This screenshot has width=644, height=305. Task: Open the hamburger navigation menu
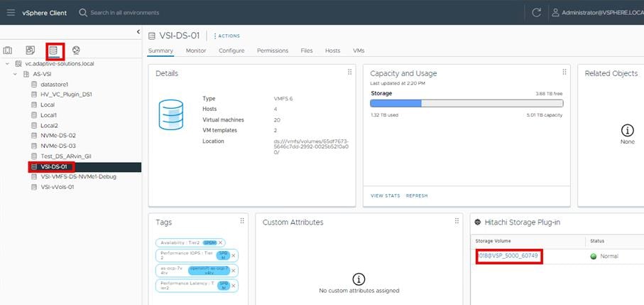pos(11,13)
